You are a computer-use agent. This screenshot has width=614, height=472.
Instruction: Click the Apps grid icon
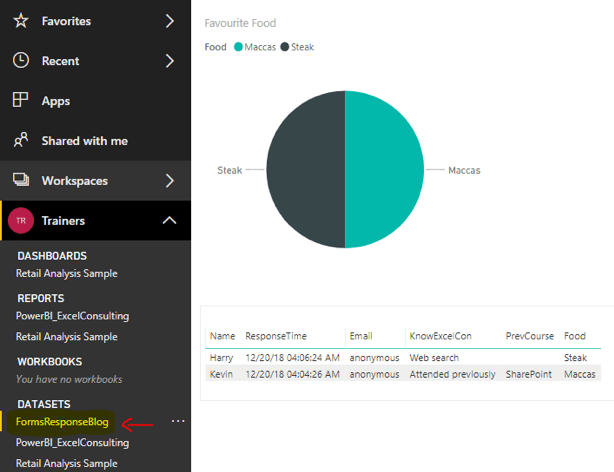tap(20, 100)
